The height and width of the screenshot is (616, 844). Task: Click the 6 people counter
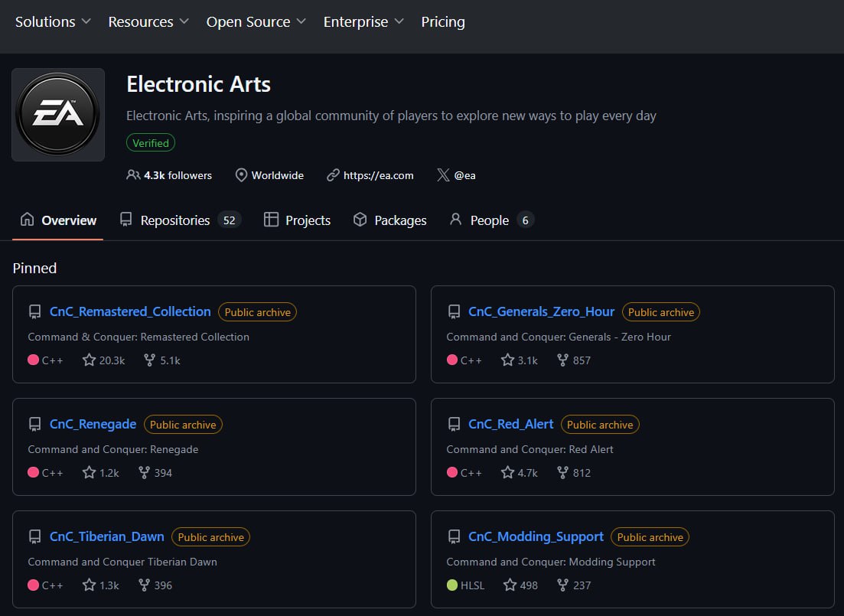(x=526, y=220)
